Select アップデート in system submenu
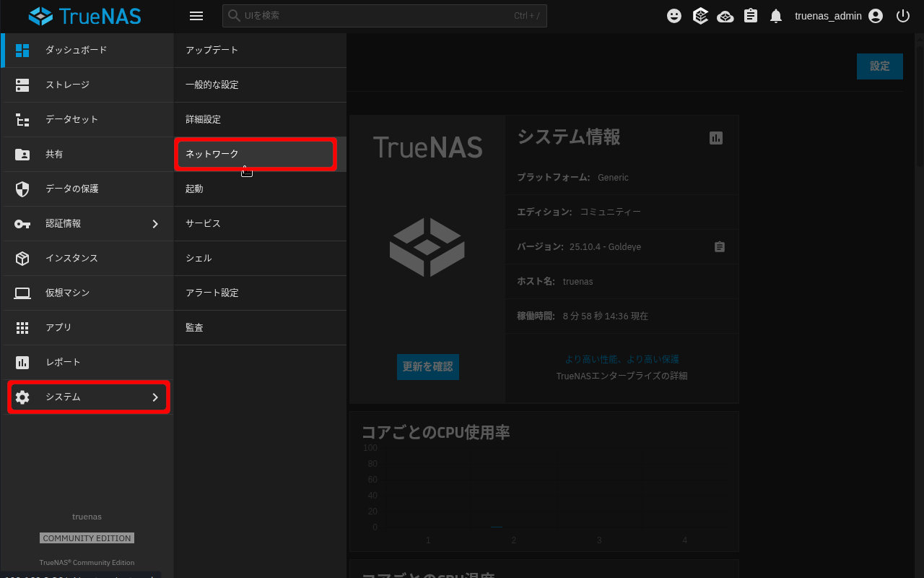 point(260,50)
